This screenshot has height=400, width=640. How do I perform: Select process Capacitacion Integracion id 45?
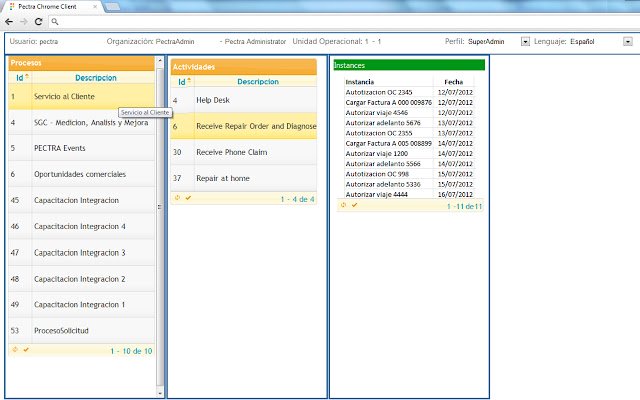point(81,200)
